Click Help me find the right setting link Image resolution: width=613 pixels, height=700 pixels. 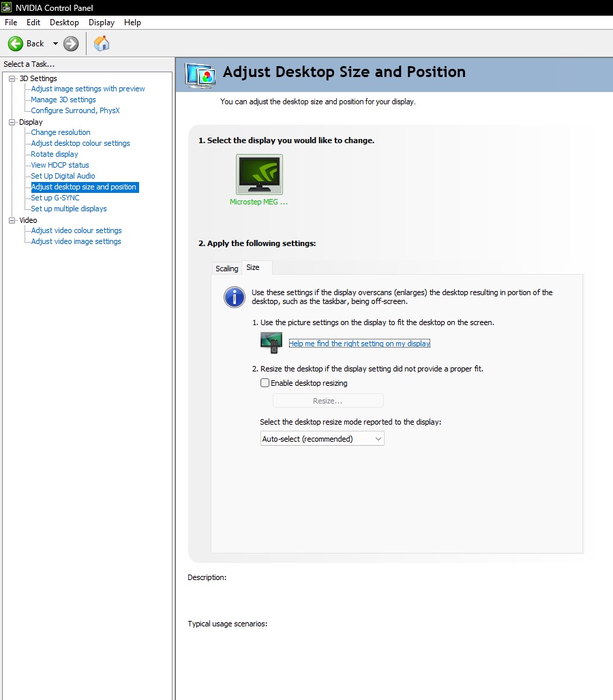[x=359, y=344]
